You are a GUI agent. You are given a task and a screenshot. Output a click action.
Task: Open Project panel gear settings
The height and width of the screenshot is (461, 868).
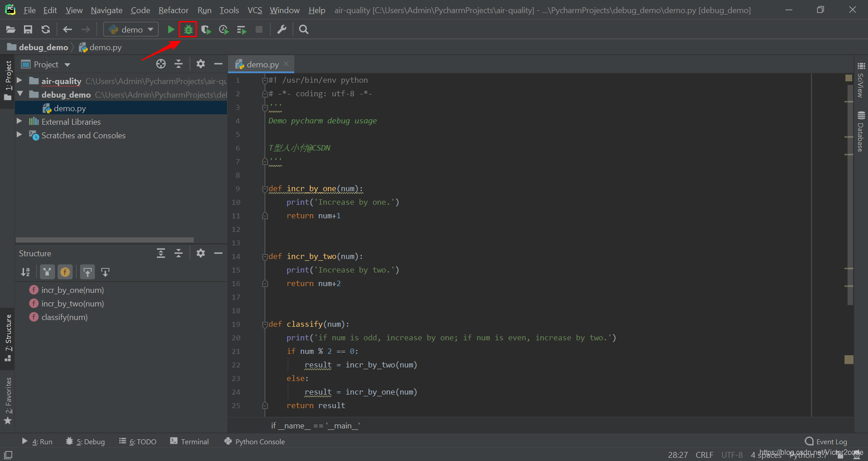201,64
